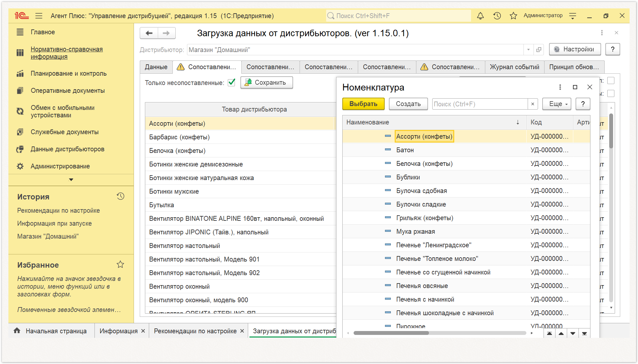Open history clock icon in title bar
Viewport: 638px width, 364px height.
pyautogui.click(x=497, y=16)
